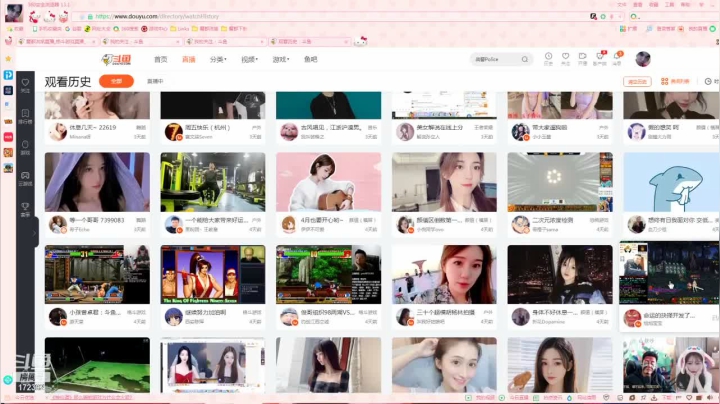Expand the 视频 video dropdown
The height and width of the screenshot is (404, 720).
(x=249, y=59)
